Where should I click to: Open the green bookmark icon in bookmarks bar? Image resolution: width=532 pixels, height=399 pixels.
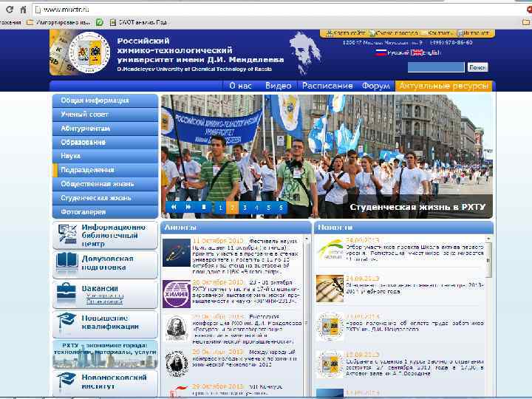point(100,22)
